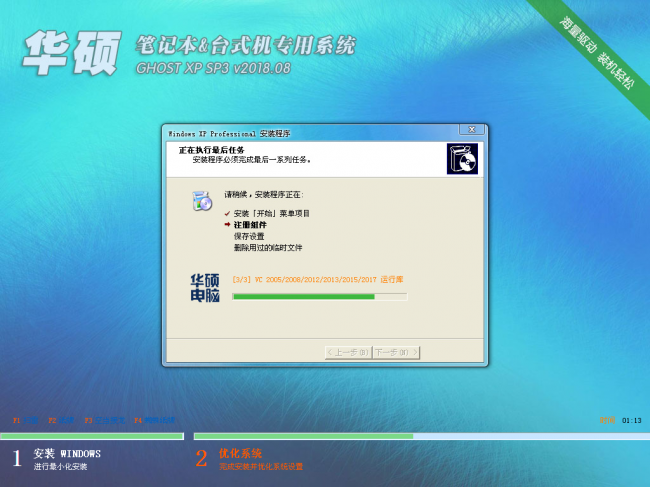Click the green 海量驱动 装机轻松 corner ribbon
This screenshot has width=650, height=487.
click(597, 53)
